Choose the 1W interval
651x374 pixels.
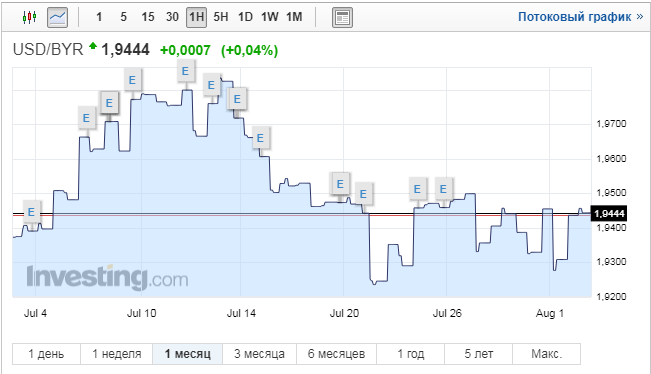click(x=270, y=17)
